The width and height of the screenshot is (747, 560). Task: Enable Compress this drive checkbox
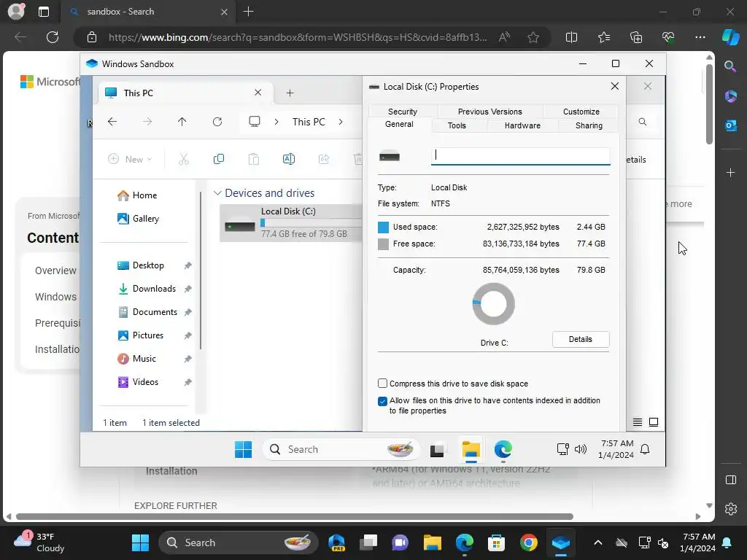[x=382, y=384]
